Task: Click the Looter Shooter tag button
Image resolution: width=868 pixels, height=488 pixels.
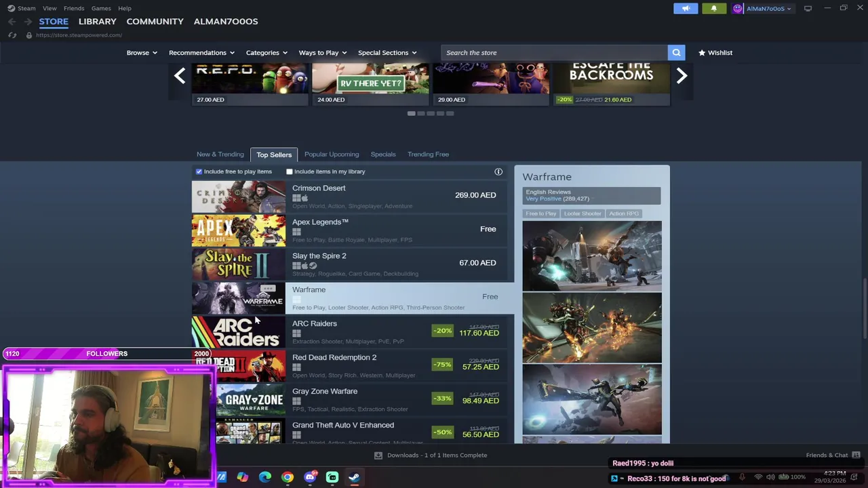Action: (583, 213)
